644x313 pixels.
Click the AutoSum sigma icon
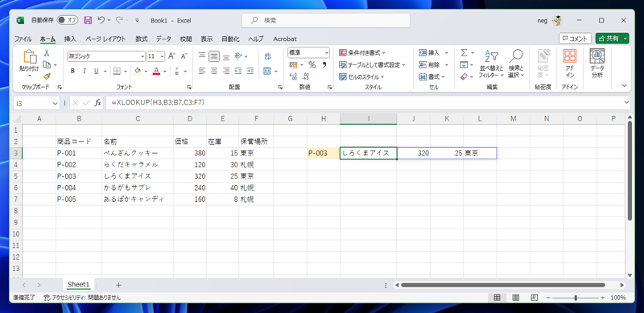(x=464, y=53)
